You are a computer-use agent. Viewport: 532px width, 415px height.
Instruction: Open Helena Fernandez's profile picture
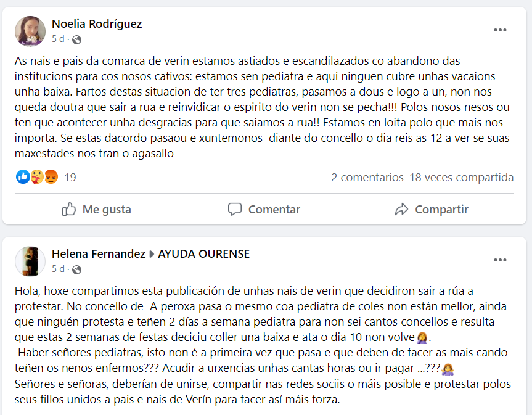(30, 261)
